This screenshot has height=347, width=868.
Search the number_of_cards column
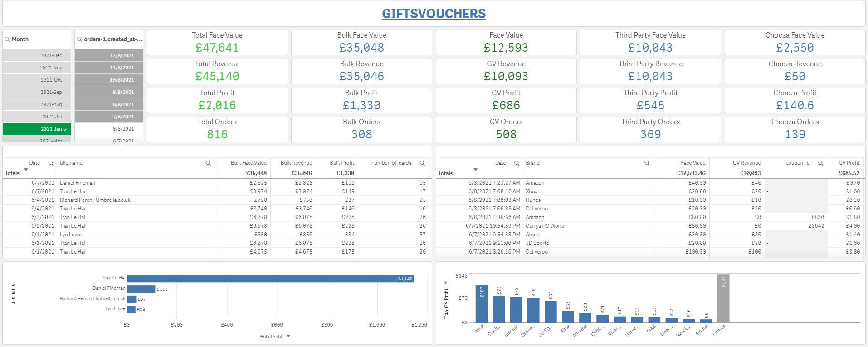422,163
